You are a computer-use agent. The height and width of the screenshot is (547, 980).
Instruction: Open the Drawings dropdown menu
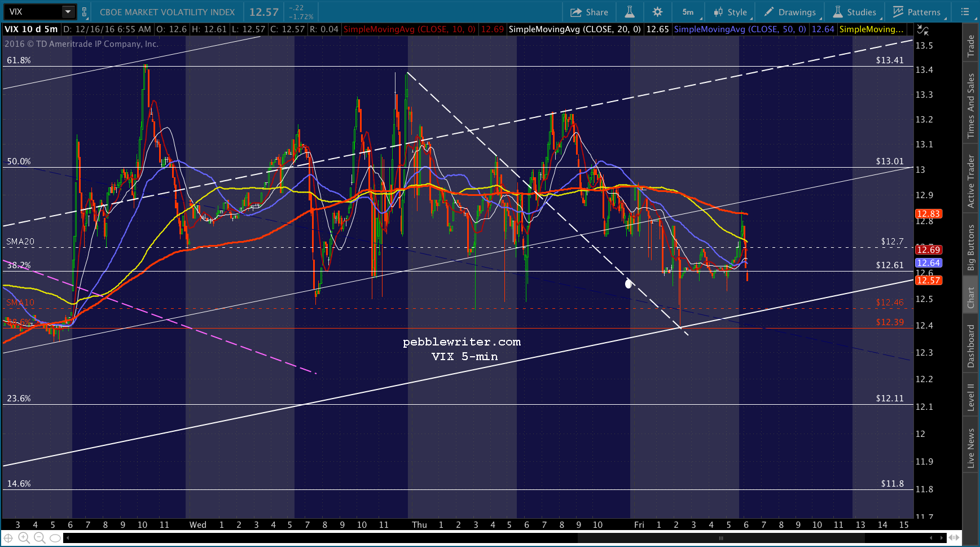point(789,12)
